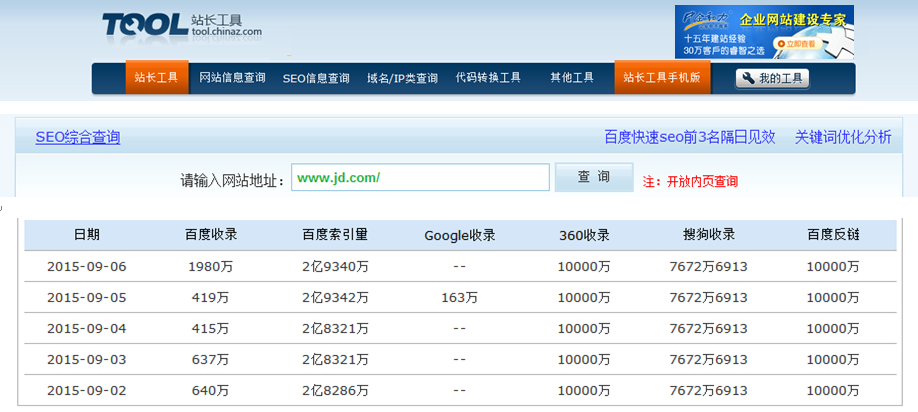The height and width of the screenshot is (412, 918).
Task: Select the 站长工具 nav tab
Action: point(157,77)
